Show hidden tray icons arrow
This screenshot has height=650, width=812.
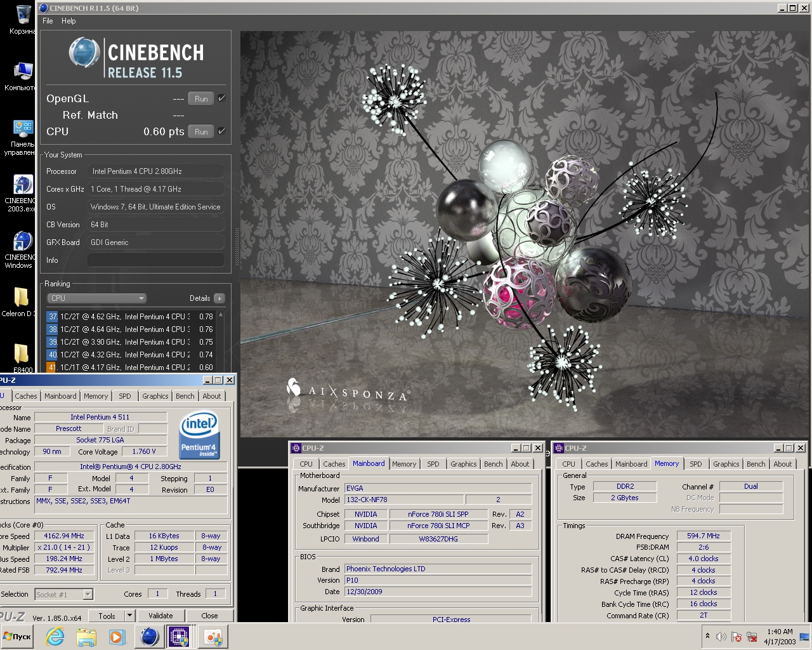(x=707, y=636)
